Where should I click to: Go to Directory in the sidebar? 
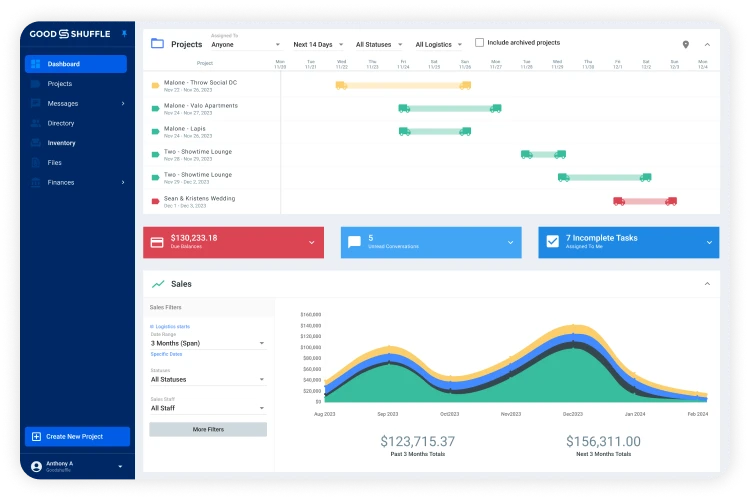pyautogui.click(x=61, y=123)
